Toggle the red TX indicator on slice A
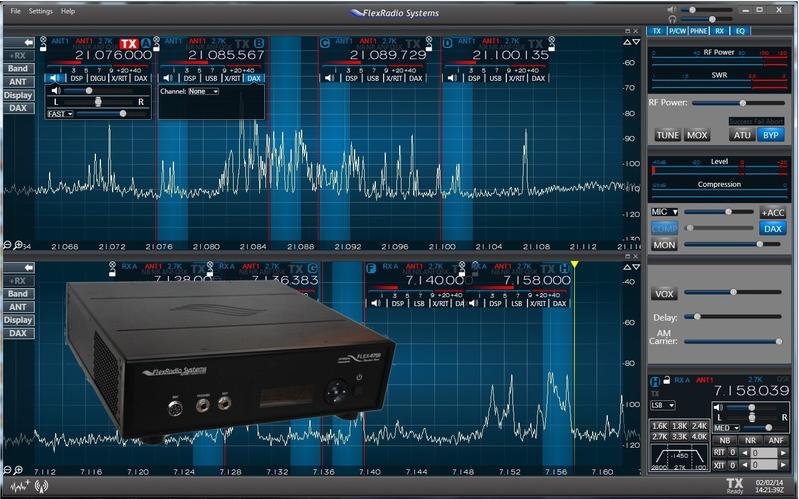799x499 pixels. pos(128,44)
